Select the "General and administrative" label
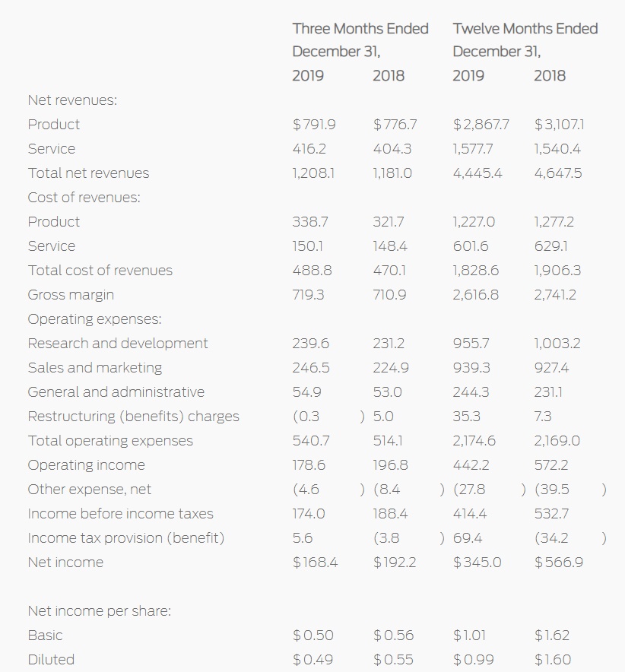The height and width of the screenshot is (672, 625). click(116, 391)
